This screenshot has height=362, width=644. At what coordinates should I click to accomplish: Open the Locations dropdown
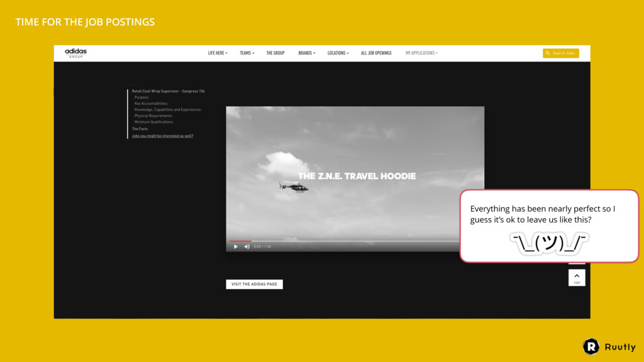(x=338, y=53)
